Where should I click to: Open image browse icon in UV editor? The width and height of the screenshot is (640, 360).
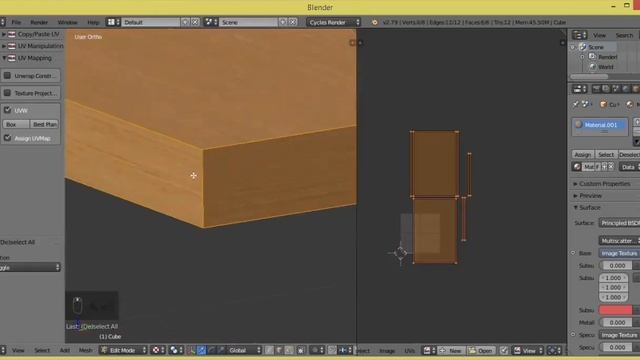(429, 350)
